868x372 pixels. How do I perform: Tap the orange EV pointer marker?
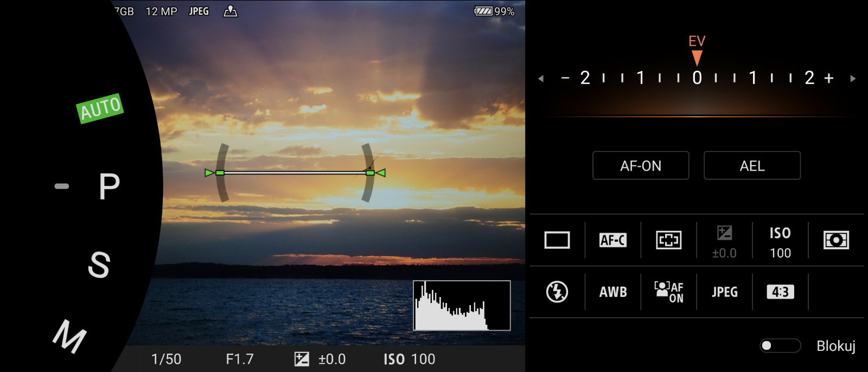(x=697, y=58)
